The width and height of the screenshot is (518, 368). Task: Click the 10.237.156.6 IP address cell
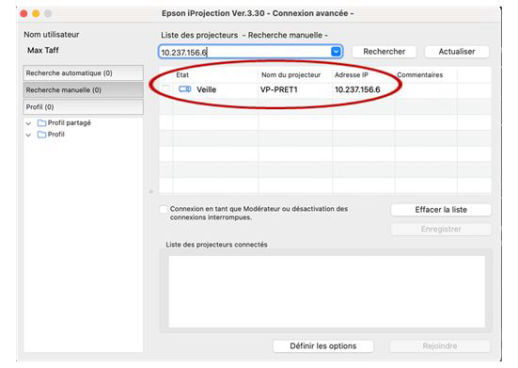(357, 90)
